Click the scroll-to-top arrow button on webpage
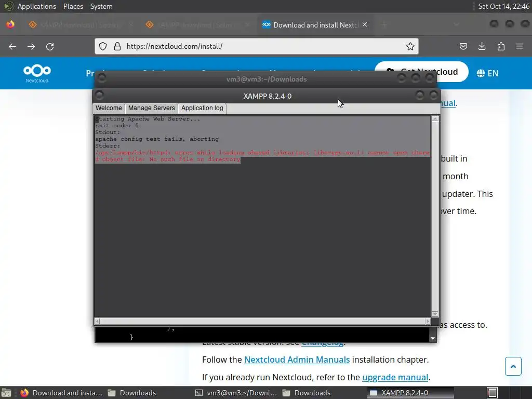This screenshot has width=532, height=399. pos(513,366)
